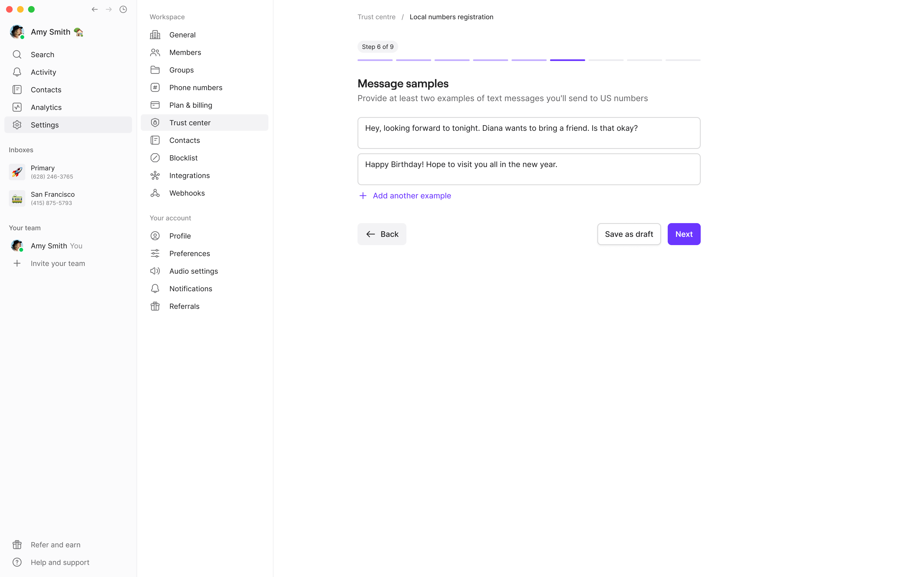The height and width of the screenshot is (577, 924).
Task: Select the Primary inbox rocket icon
Action: (x=17, y=172)
